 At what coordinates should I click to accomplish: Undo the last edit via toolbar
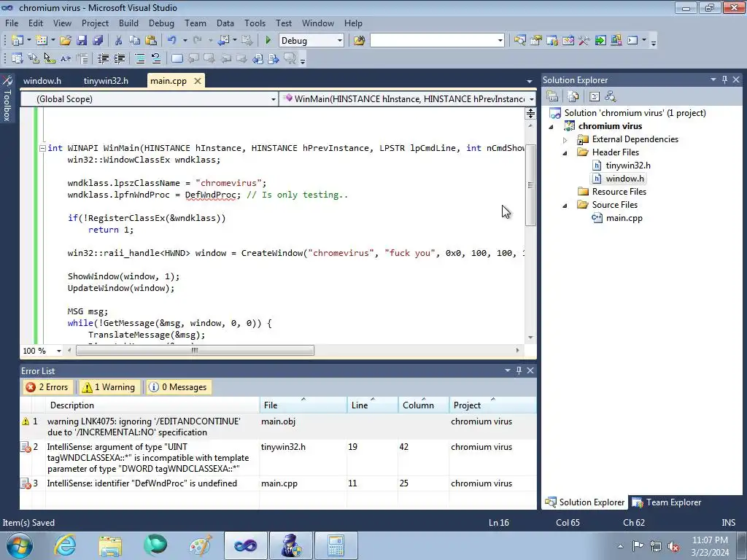(x=172, y=41)
